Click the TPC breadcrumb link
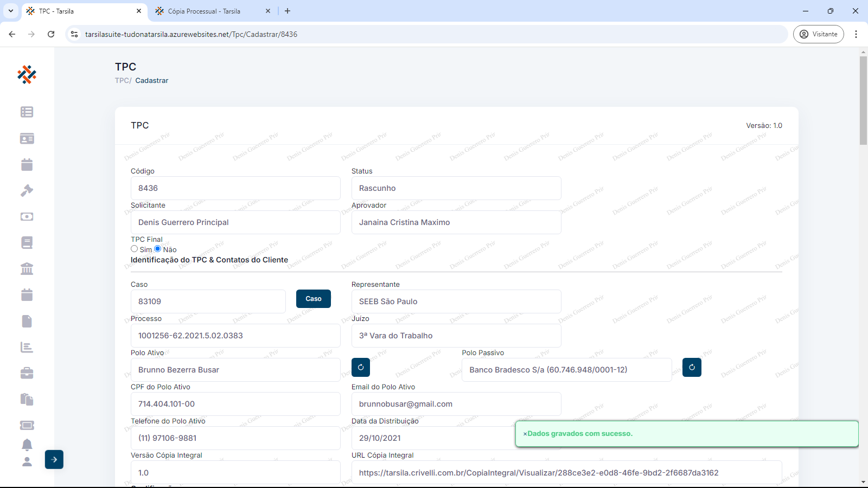 [x=122, y=80]
